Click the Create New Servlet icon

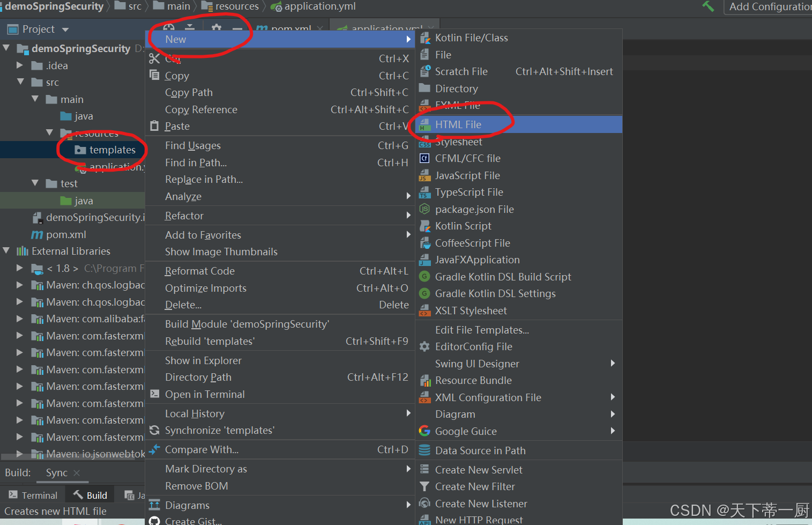click(x=425, y=470)
